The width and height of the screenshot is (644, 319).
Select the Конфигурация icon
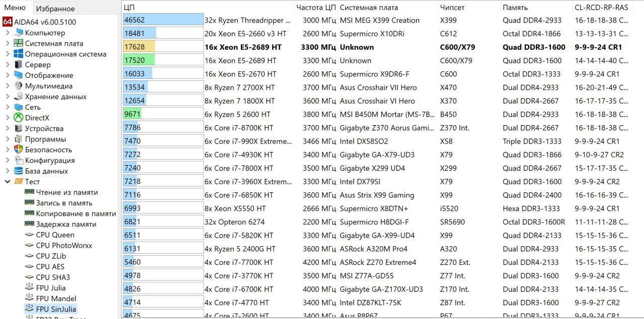click(x=19, y=160)
